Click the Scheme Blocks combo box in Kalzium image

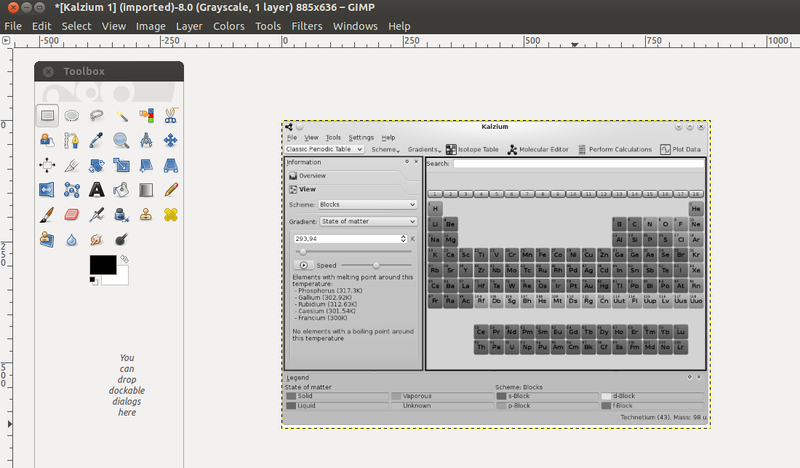coord(367,204)
